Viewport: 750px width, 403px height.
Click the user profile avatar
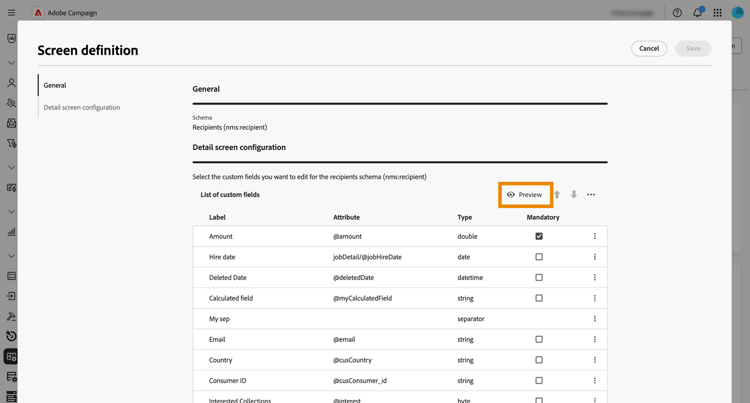pyautogui.click(x=738, y=13)
